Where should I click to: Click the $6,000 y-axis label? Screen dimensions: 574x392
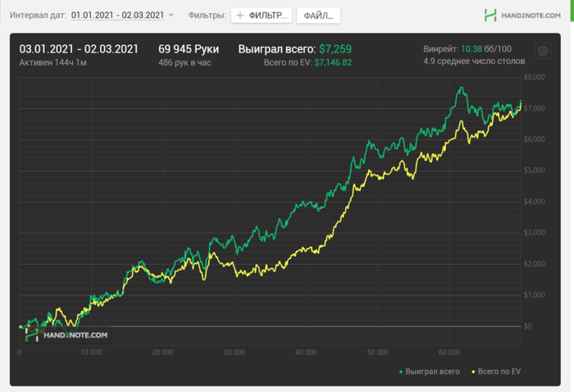(x=535, y=139)
